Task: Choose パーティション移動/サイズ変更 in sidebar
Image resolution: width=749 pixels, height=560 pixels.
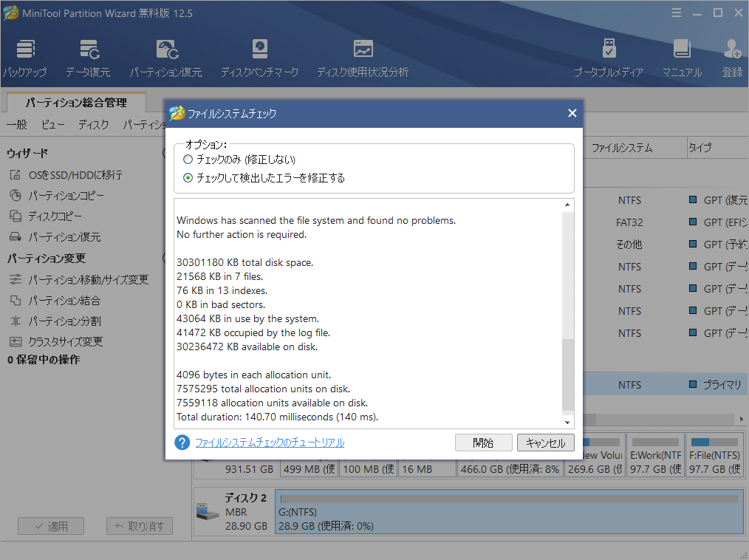Action: tap(79, 279)
